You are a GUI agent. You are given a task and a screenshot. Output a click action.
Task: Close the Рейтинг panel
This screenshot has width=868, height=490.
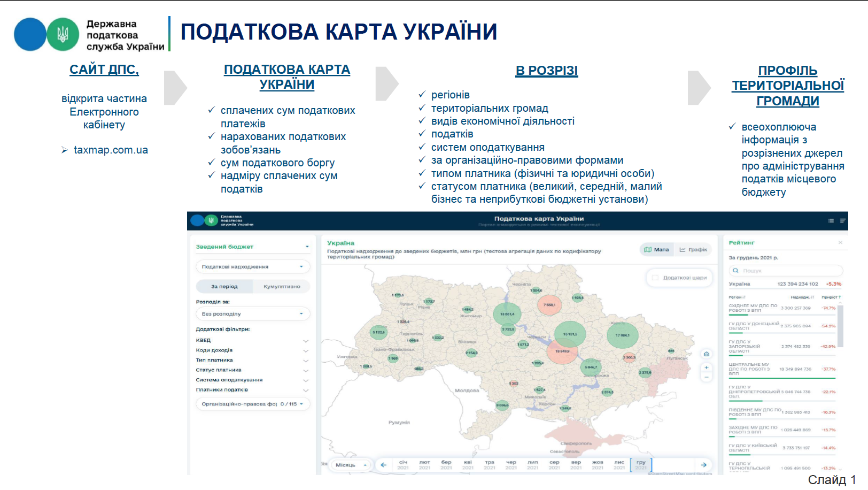(x=840, y=243)
